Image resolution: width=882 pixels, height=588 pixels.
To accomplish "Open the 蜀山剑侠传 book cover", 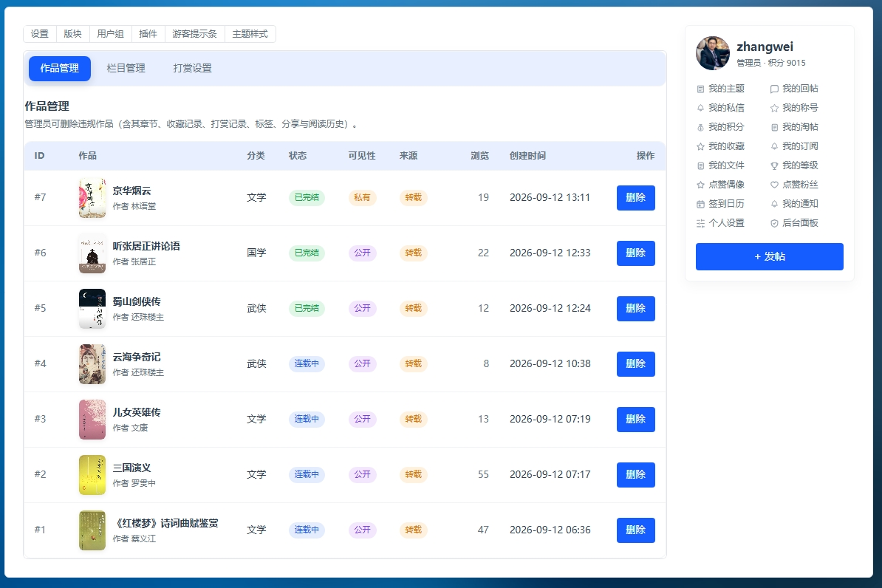I will click(x=92, y=308).
